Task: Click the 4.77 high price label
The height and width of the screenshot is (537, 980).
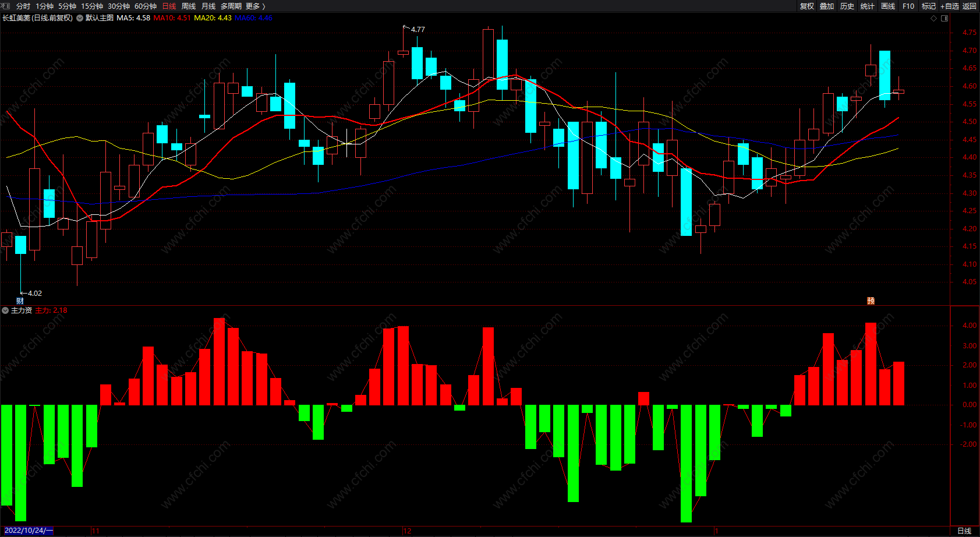Action: [x=418, y=30]
